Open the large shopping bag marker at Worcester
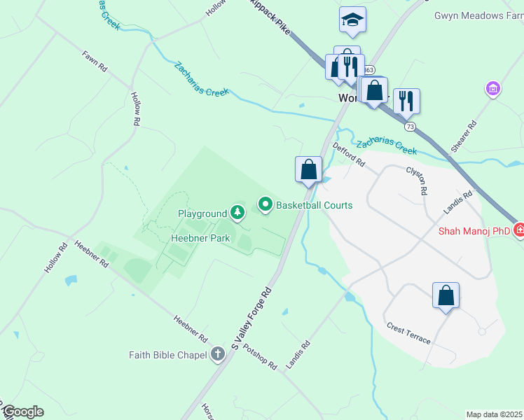524x420 pixels. (374, 91)
